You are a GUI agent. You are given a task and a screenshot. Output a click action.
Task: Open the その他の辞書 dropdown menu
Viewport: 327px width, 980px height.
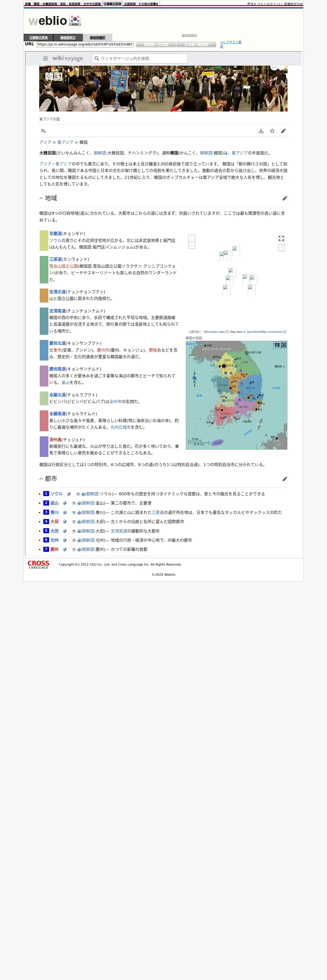tap(148, 4)
